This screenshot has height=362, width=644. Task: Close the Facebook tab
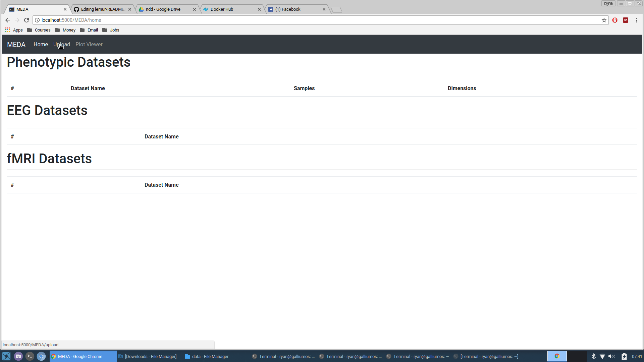(x=324, y=9)
